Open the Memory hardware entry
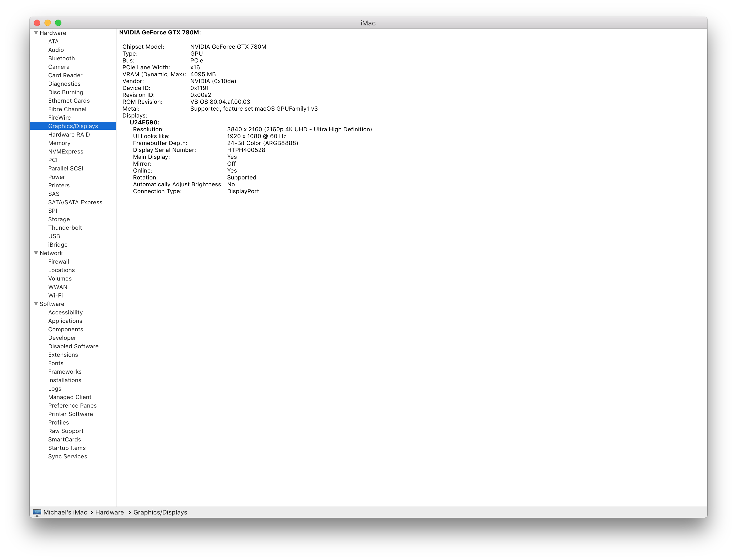 coord(59,143)
